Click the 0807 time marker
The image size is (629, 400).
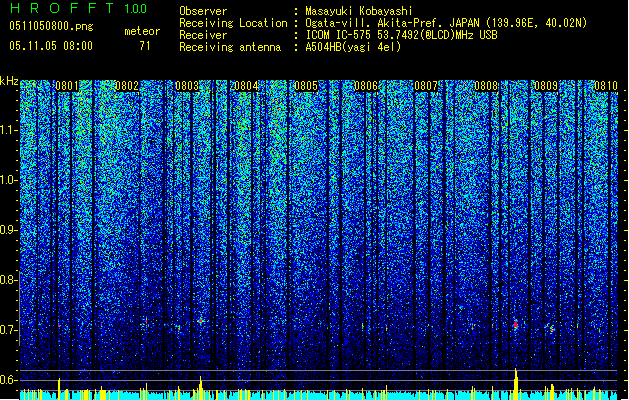pos(426,86)
